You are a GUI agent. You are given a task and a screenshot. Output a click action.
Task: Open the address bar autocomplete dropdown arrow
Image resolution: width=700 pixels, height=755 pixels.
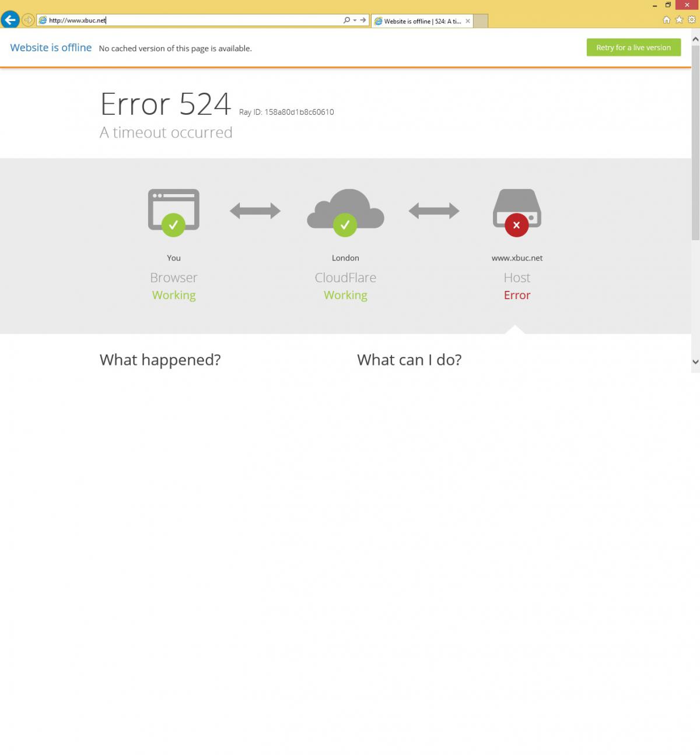pyautogui.click(x=355, y=20)
